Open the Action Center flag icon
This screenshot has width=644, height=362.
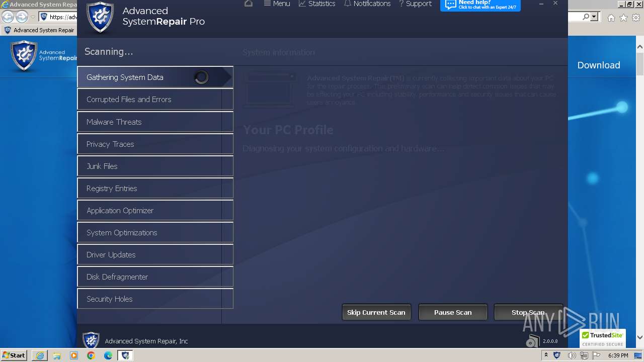click(x=596, y=355)
